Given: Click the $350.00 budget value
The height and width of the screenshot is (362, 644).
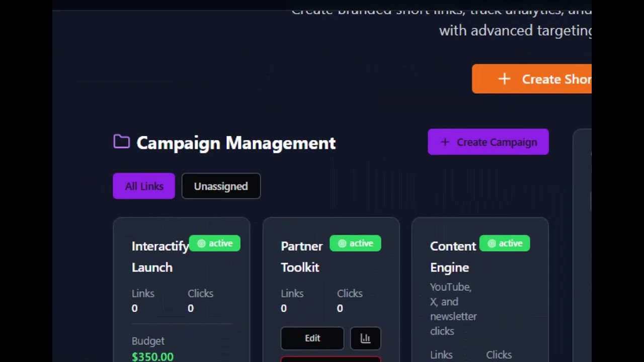Looking at the screenshot, I should pos(152,356).
